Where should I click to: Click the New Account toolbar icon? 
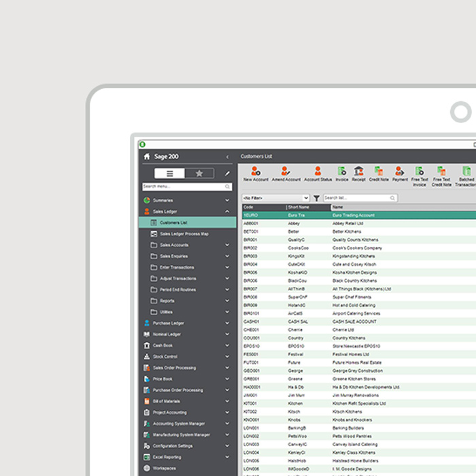[256, 171]
